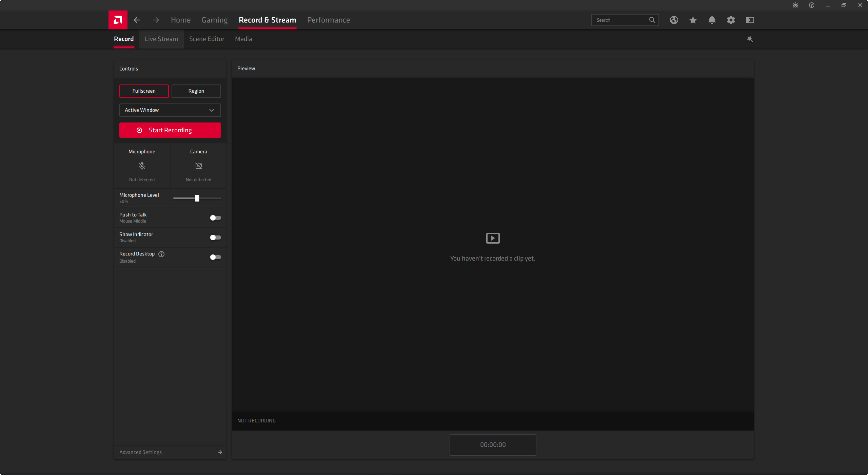
Task: Click the Preview panel heading
Action: tap(246, 69)
